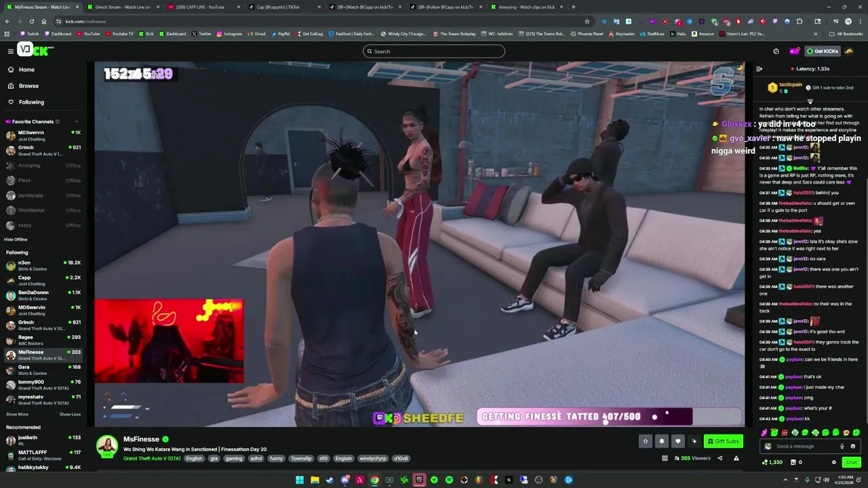The height and width of the screenshot is (488, 868).
Task: Open the emote picker smiley icon
Action: tap(853, 447)
